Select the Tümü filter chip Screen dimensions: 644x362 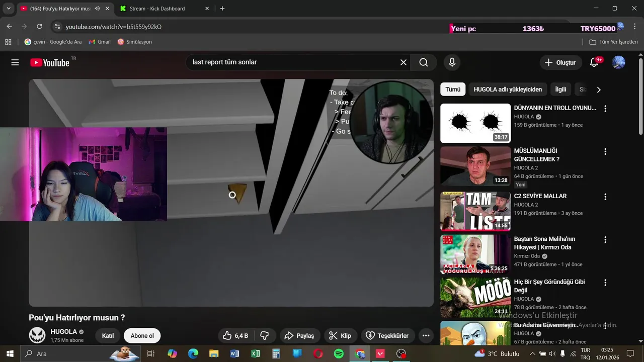click(x=453, y=89)
